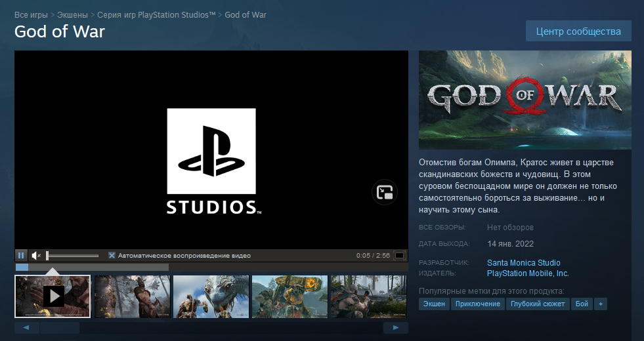Expand tags with the plus button

point(601,304)
